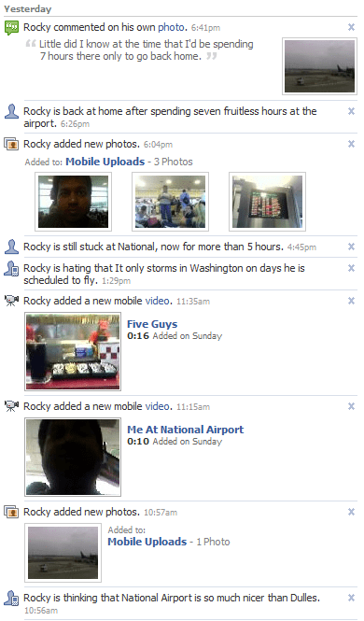Remove the 10:57am added photos story with X

351,512
